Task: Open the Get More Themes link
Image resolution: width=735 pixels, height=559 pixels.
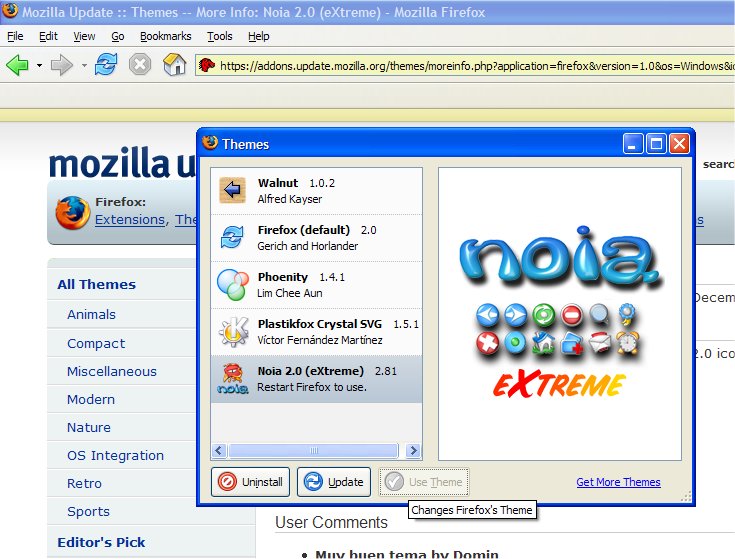Action: click(x=618, y=482)
